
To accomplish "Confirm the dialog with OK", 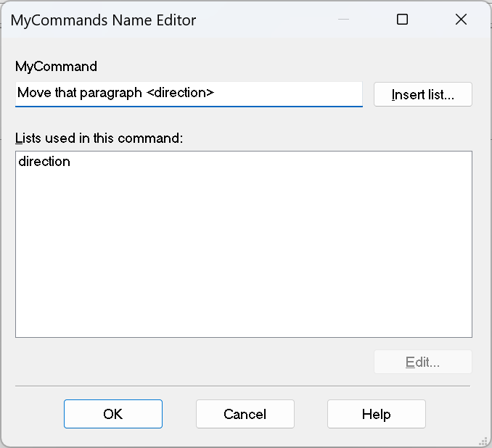I will [113, 414].
